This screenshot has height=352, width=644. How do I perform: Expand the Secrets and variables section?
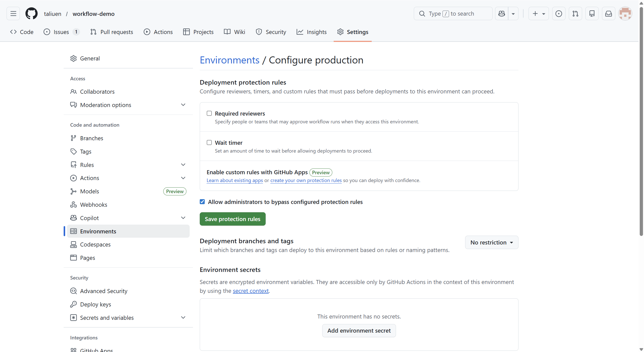tap(183, 318)
